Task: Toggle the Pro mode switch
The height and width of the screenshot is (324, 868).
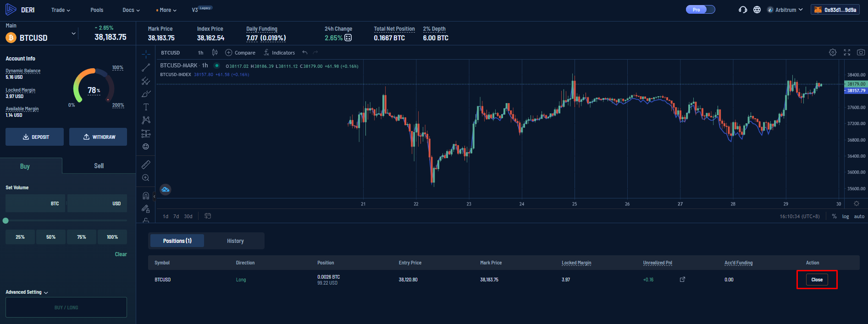Action: 700,10
